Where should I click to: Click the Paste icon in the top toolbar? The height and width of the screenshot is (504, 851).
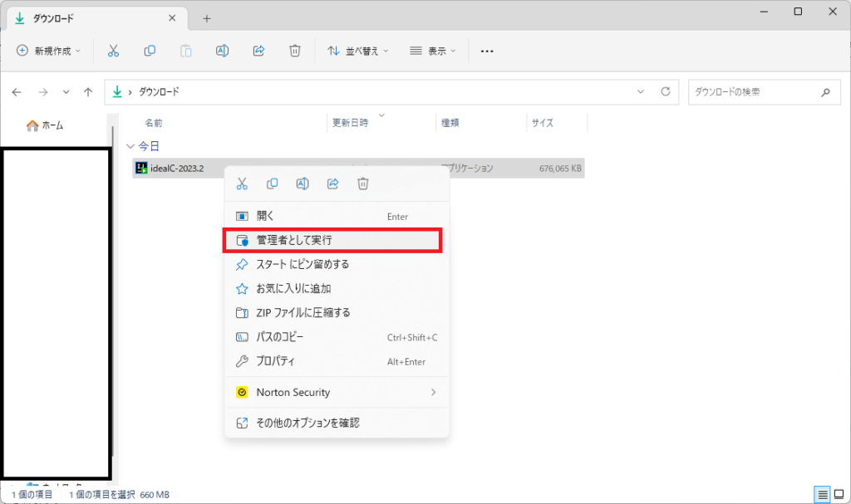(185, 51)
